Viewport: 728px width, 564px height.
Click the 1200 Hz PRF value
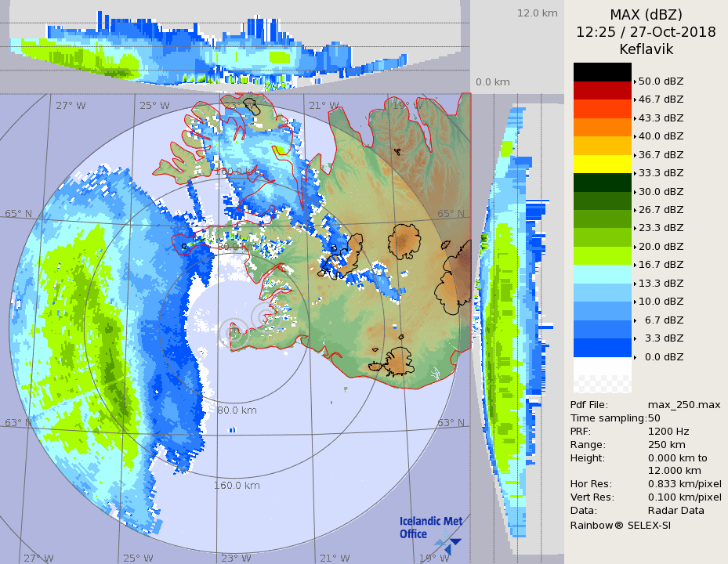point(668,431)
